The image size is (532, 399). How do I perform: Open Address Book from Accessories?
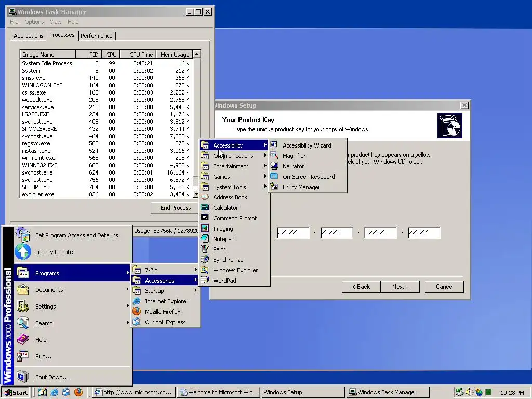click(234, 197)
